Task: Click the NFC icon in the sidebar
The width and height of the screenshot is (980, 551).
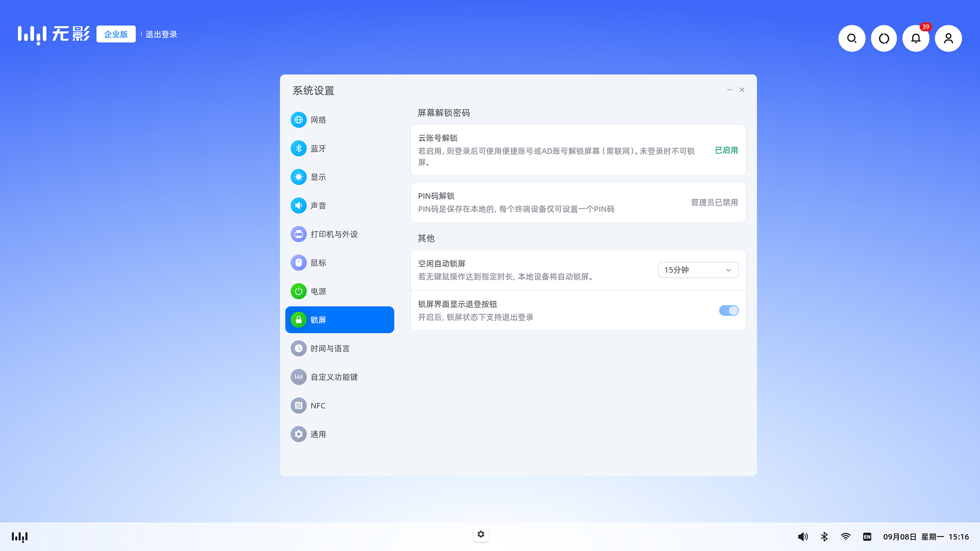Action: click(299, 406)
